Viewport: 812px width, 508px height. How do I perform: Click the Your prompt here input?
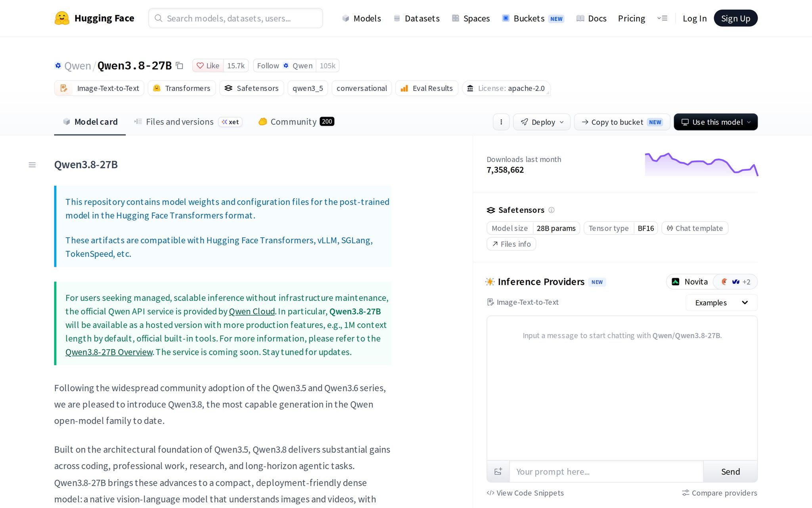[x=606, y=471]
